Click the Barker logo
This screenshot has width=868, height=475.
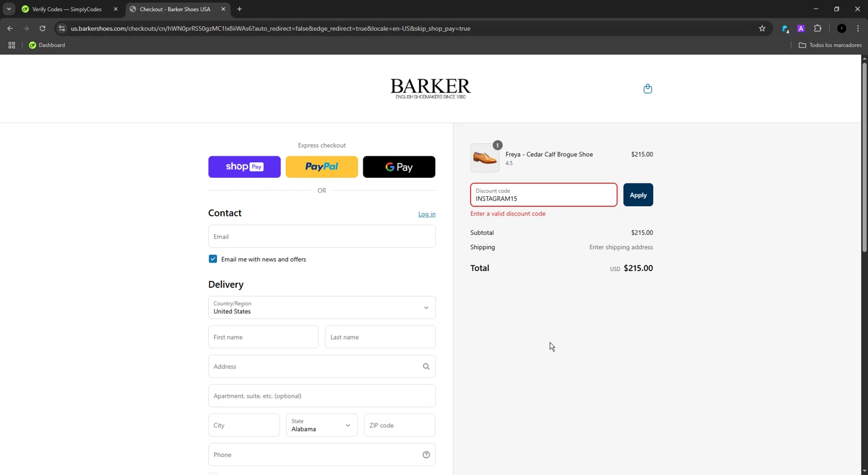point(431,89)
